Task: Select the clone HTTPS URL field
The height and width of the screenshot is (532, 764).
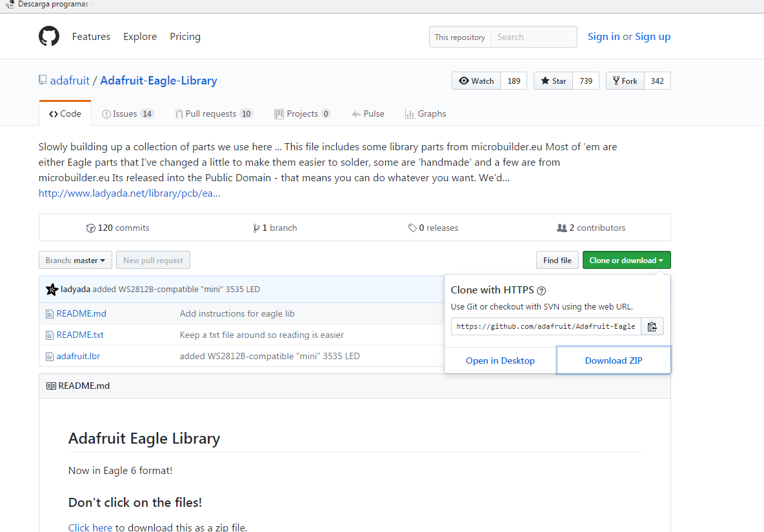Action: coord(546,326)
